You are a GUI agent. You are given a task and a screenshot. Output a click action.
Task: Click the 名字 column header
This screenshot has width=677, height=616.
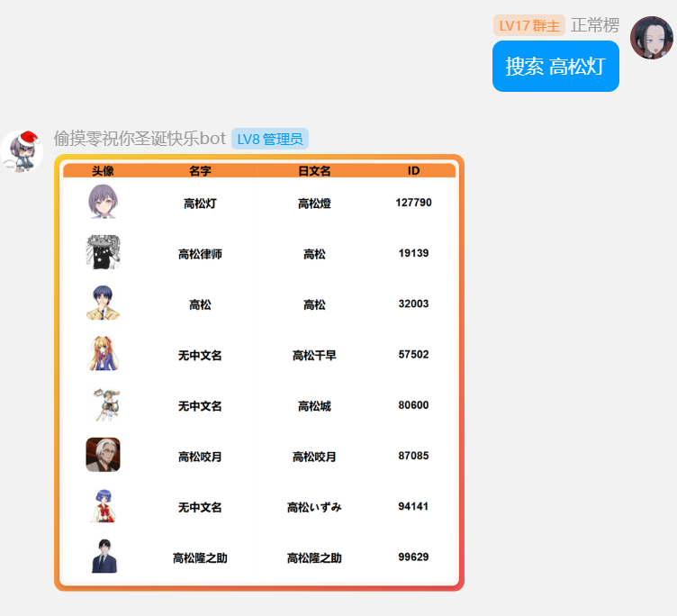pyautogui.click(x=200, y=170)
